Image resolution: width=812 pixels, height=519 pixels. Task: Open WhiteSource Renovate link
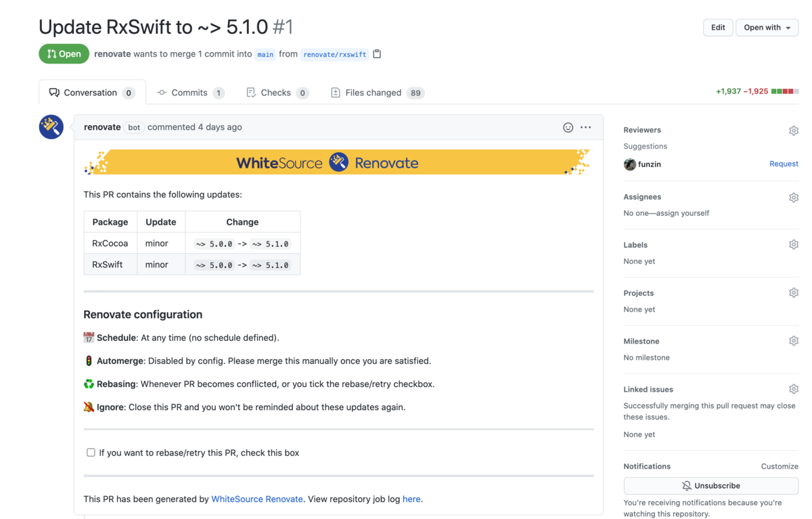257,499
